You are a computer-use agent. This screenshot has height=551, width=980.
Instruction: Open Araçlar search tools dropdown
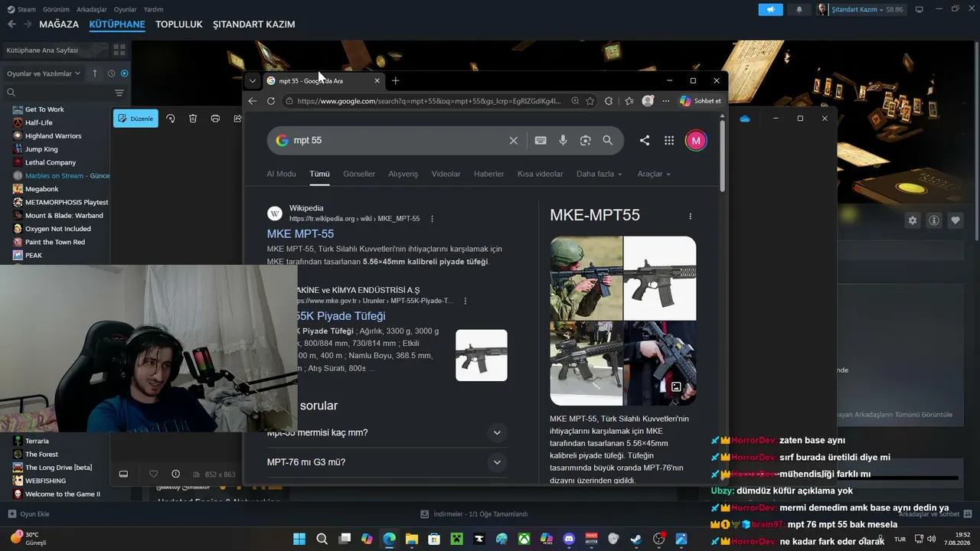click(x=654, y=174)
